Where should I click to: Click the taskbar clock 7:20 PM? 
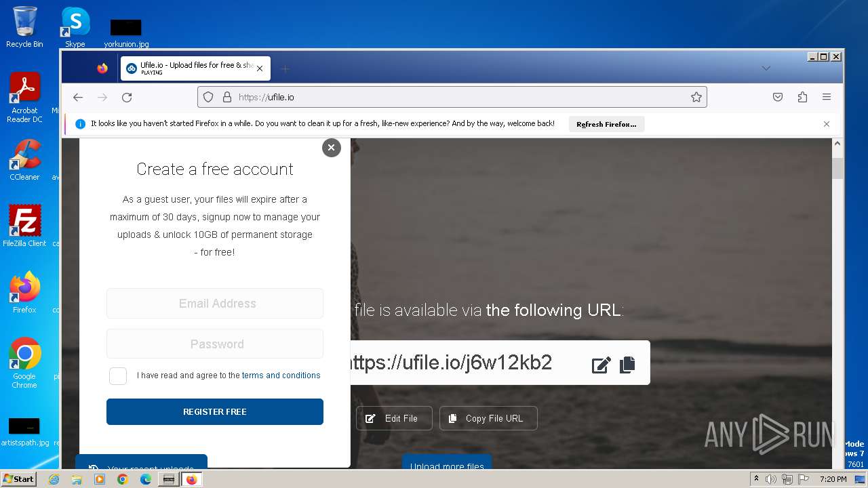[x=833, y=479]
